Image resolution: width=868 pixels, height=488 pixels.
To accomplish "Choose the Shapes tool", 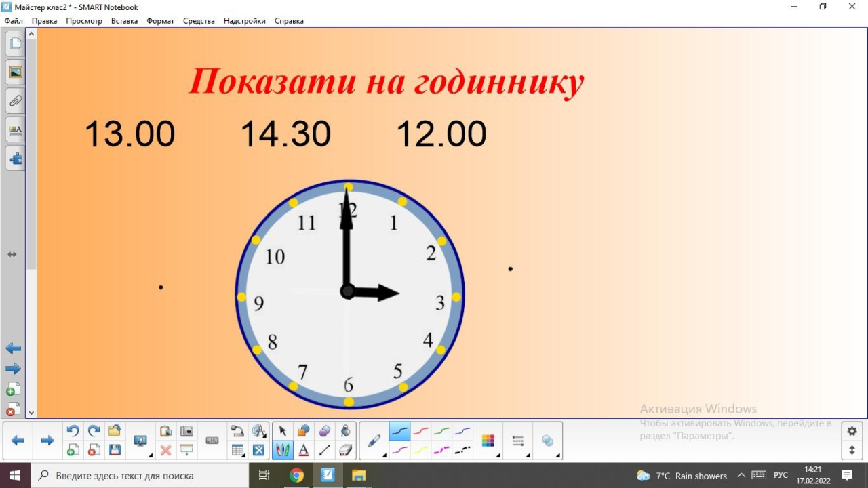I will pyautogui.click(x=304, y=431).
